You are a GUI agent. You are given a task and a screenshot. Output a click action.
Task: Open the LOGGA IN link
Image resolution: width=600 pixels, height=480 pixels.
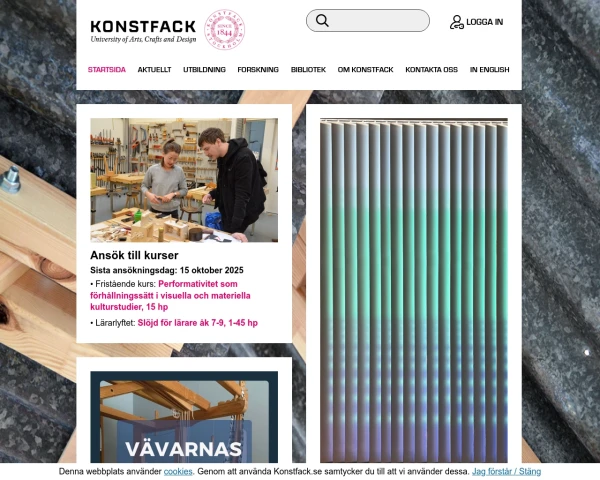484,22
